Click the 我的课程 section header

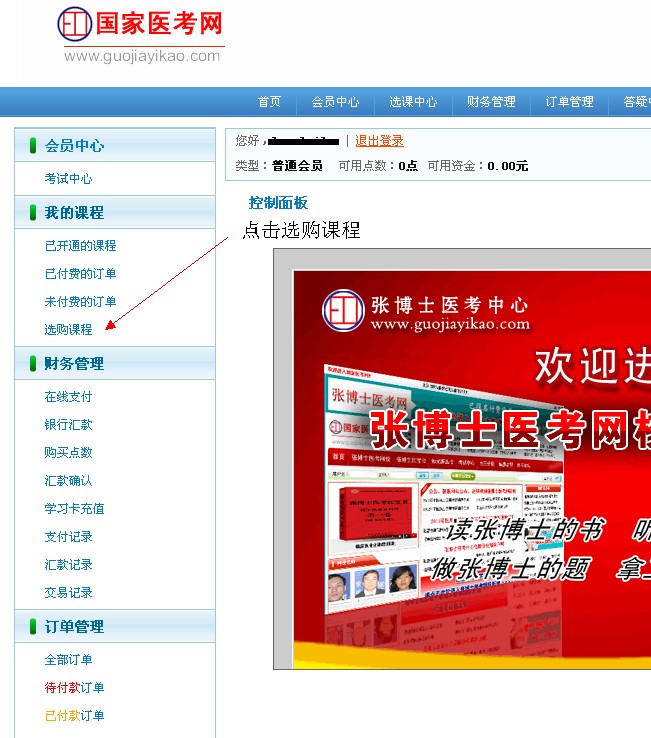click(74, 213)
